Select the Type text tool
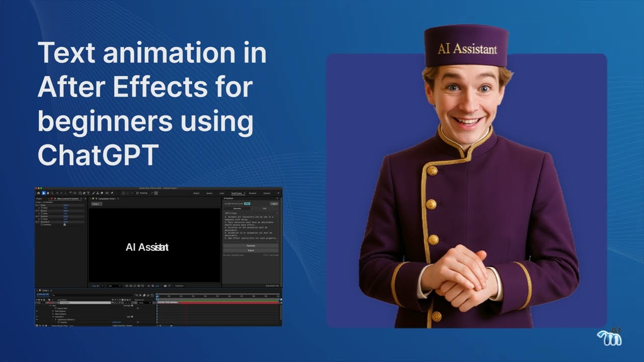The image size is (644, 362). (x=88, y=193)
